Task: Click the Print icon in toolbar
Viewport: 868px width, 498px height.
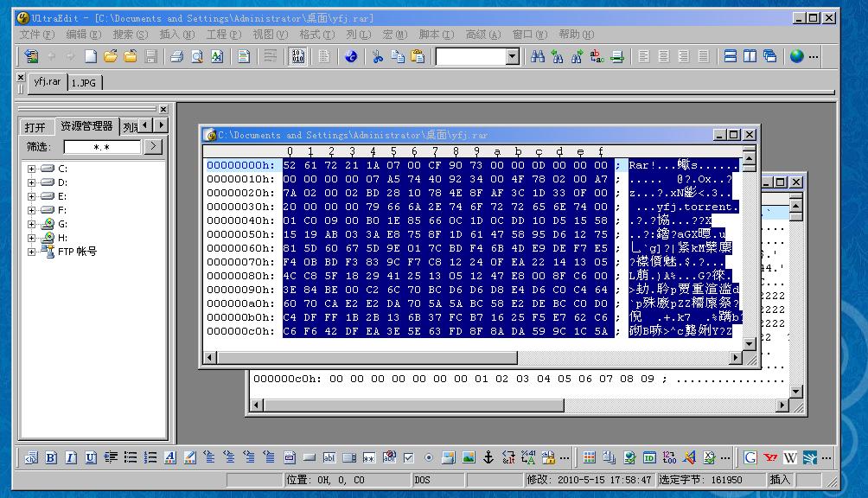Action: click(176, 56)
